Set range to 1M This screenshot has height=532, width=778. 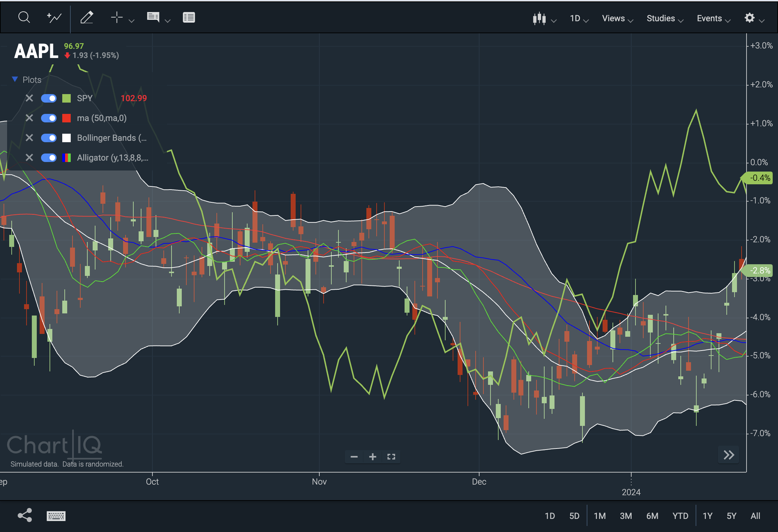pyautogui.click(x=600, y=516)
